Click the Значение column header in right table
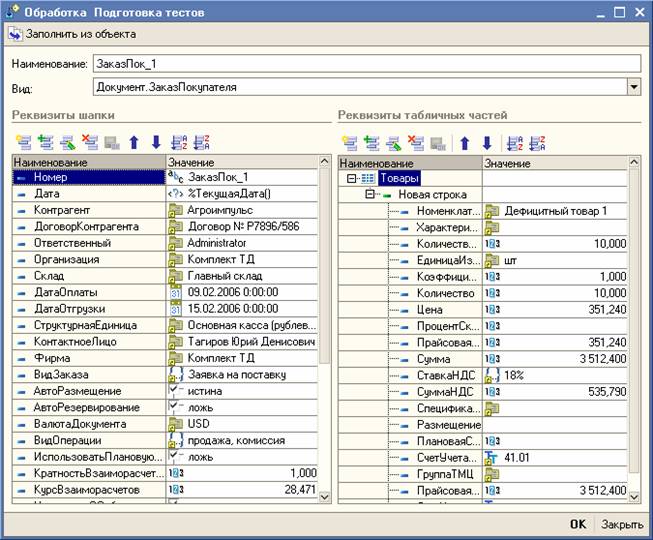The height and width of the screenshot is (540, 653). (555, 163)
